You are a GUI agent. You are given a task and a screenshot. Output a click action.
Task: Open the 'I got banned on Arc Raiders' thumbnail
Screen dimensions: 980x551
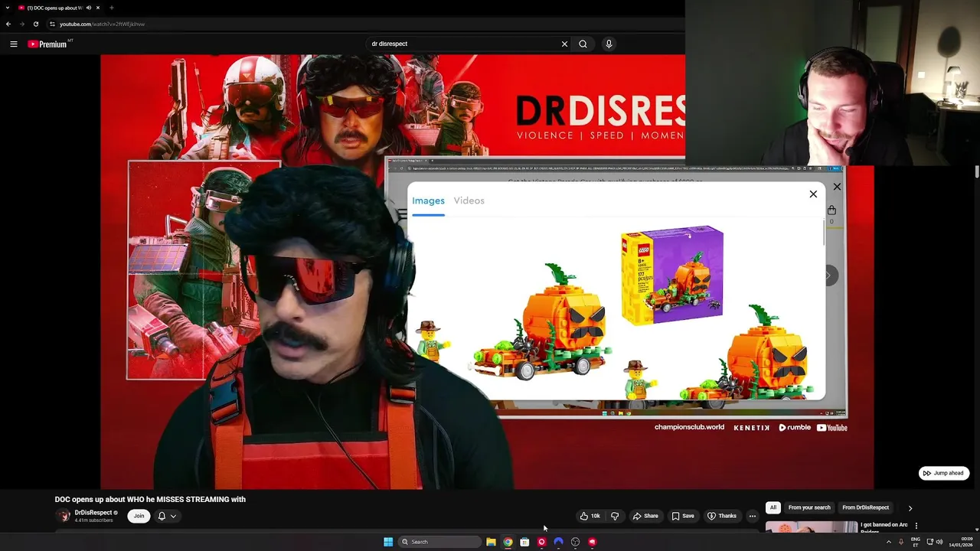tap(812, 527)
